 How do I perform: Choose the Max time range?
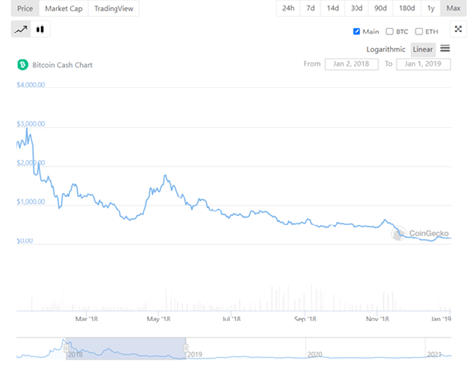click(453, 8)
